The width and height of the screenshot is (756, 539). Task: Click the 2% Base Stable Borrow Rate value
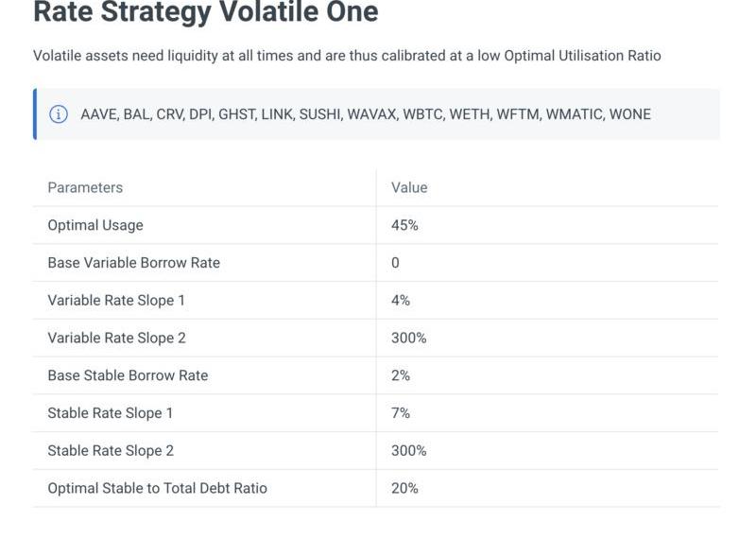pos(401,376)
